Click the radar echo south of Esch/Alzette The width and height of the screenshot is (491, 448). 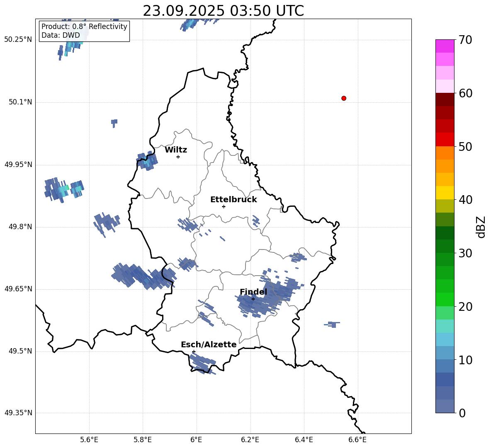coord(202,363)
